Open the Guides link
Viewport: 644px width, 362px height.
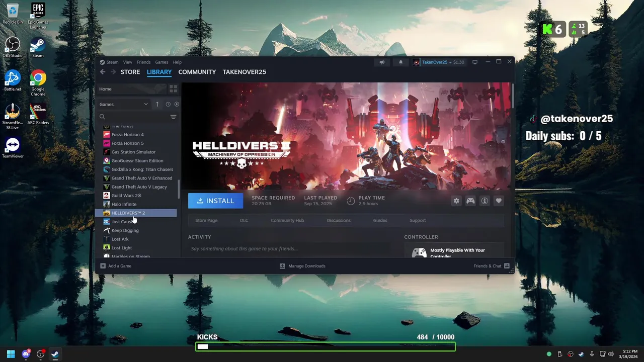click(380, 220)
